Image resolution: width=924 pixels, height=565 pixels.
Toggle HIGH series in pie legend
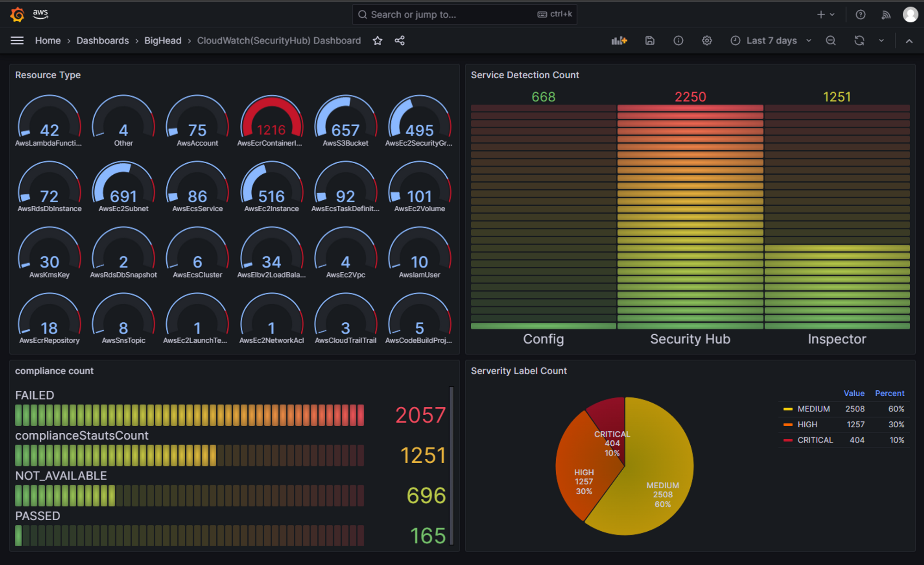click(x=807, y=424)
